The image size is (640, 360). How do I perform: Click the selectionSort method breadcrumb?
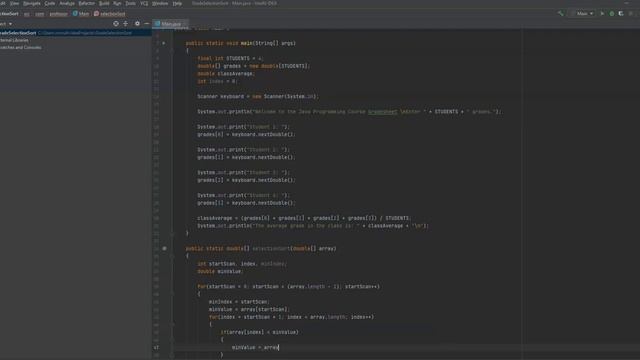coord(110,14)
